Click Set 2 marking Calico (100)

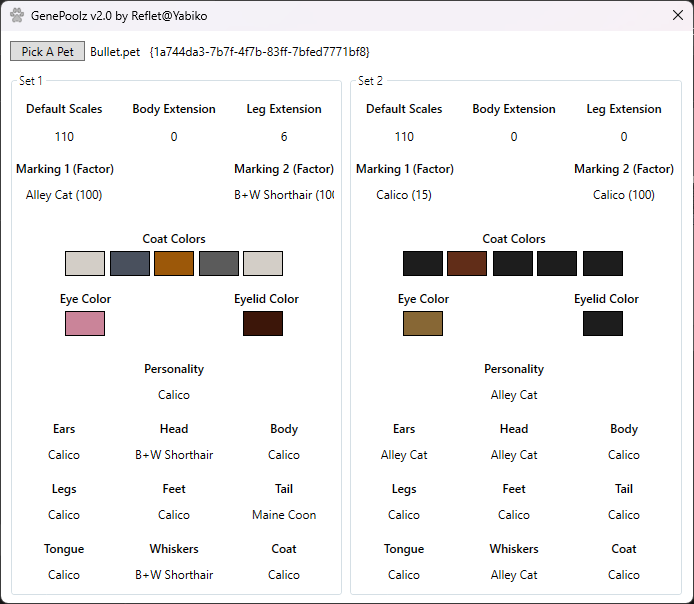pyautogui.click(x=624, y=195)
